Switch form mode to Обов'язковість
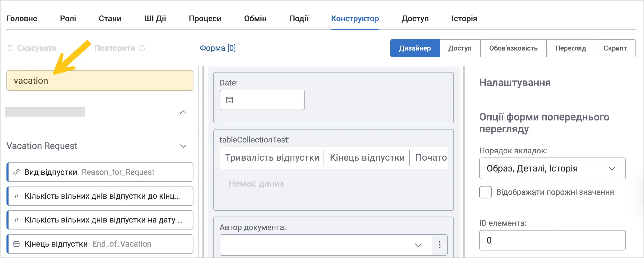 (x=513, y=48)
